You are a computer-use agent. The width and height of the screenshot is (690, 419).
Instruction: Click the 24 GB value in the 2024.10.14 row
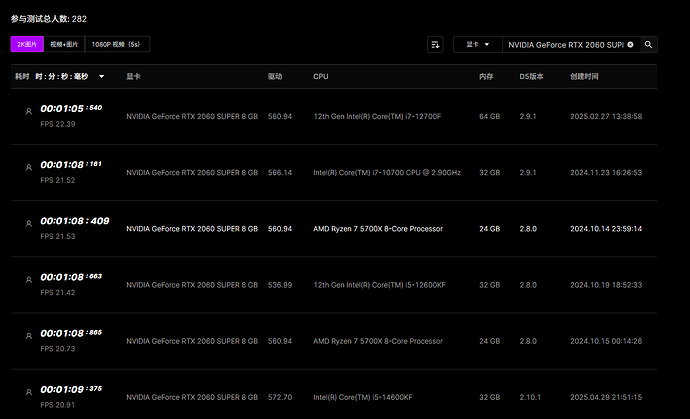(x=489, y=229)
